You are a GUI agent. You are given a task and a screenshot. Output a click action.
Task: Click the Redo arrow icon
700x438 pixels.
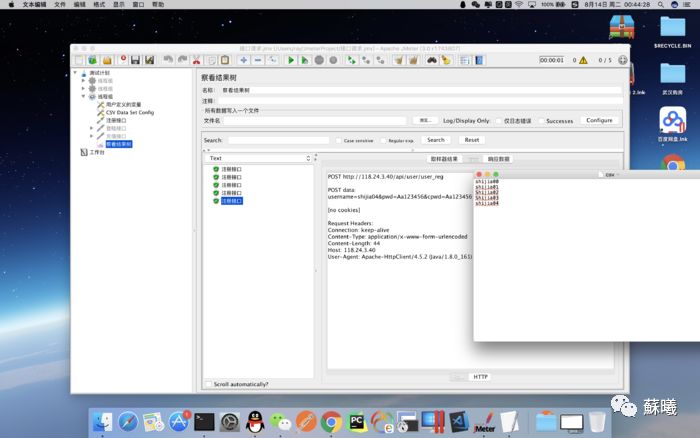182,60
